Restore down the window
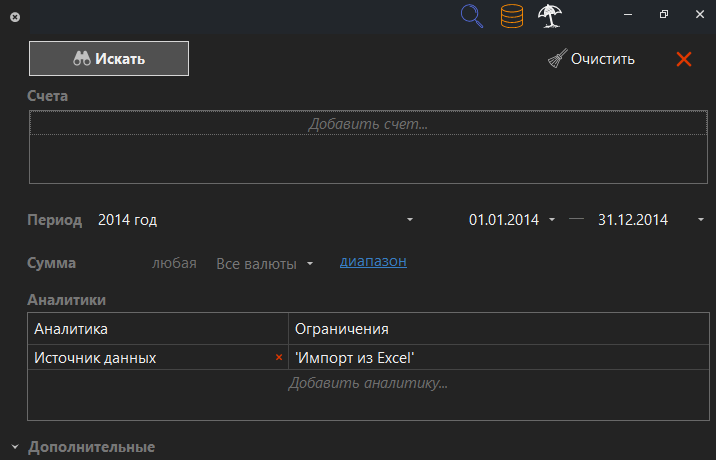The image size is (716, 460). [x=664, y=15]
